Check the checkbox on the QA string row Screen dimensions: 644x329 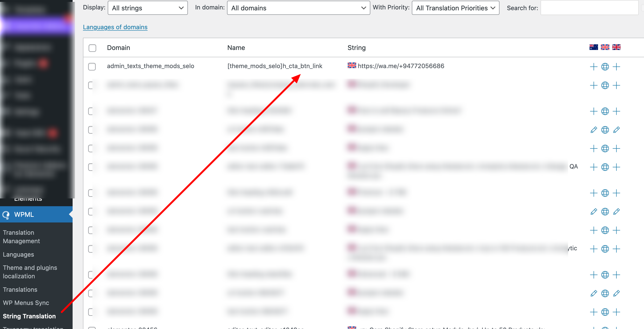pyautogui.click(x=91, y=167)
